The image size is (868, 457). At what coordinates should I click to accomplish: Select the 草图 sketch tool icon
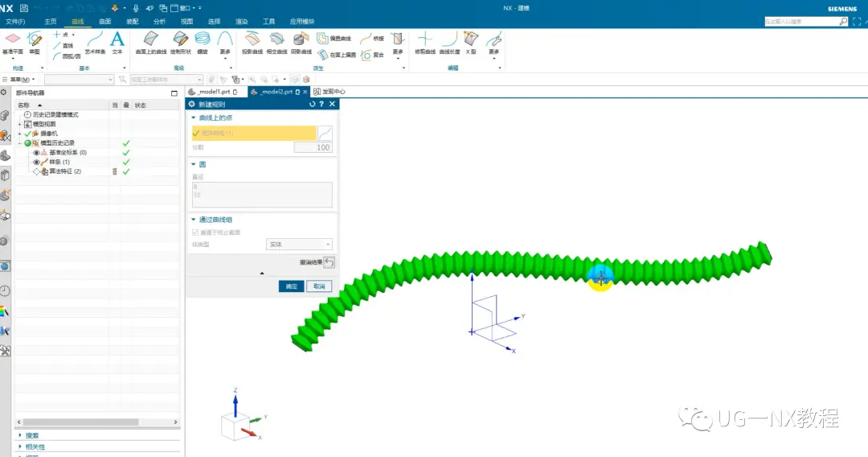35,40
